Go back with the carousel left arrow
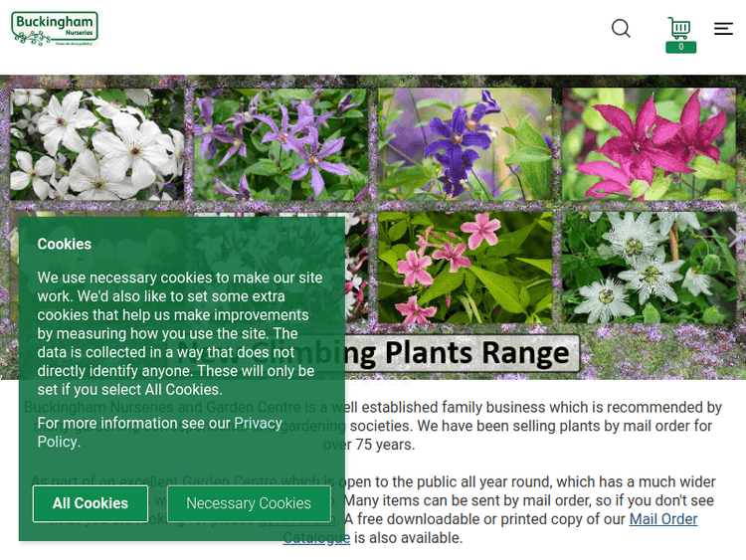746x560 pixels. pos(12,237)
